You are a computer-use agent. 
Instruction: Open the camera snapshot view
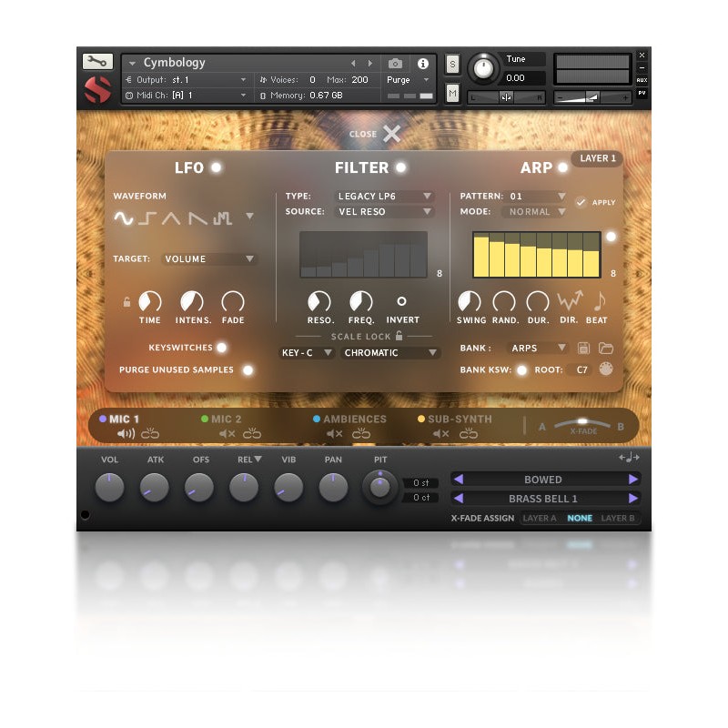click(395, 64)
